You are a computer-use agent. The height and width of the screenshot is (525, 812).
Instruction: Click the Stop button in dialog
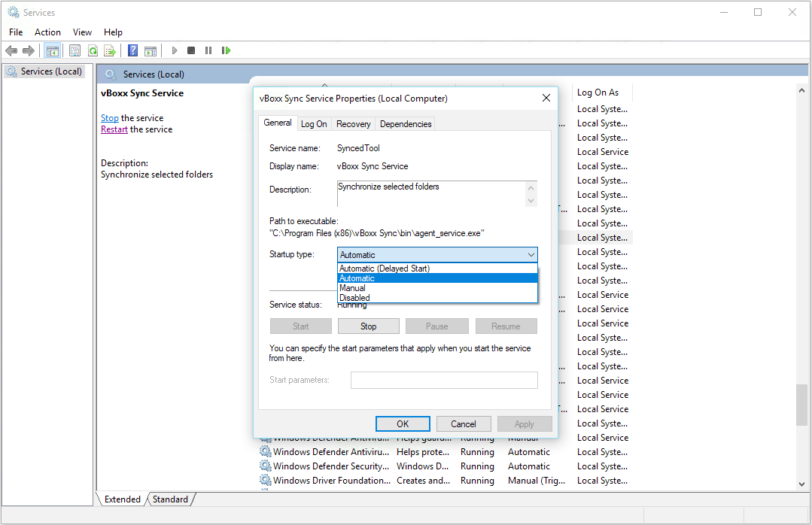[368, 326]
